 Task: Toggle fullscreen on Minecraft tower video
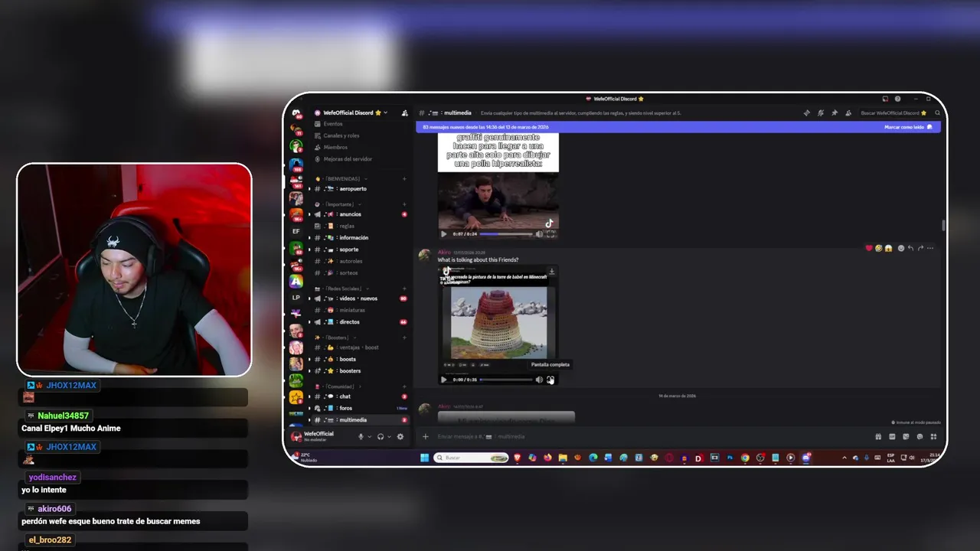tap(550, 380)
